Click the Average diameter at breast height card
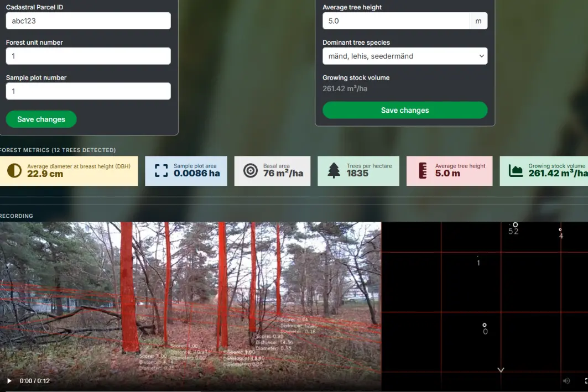 (69, 171)
